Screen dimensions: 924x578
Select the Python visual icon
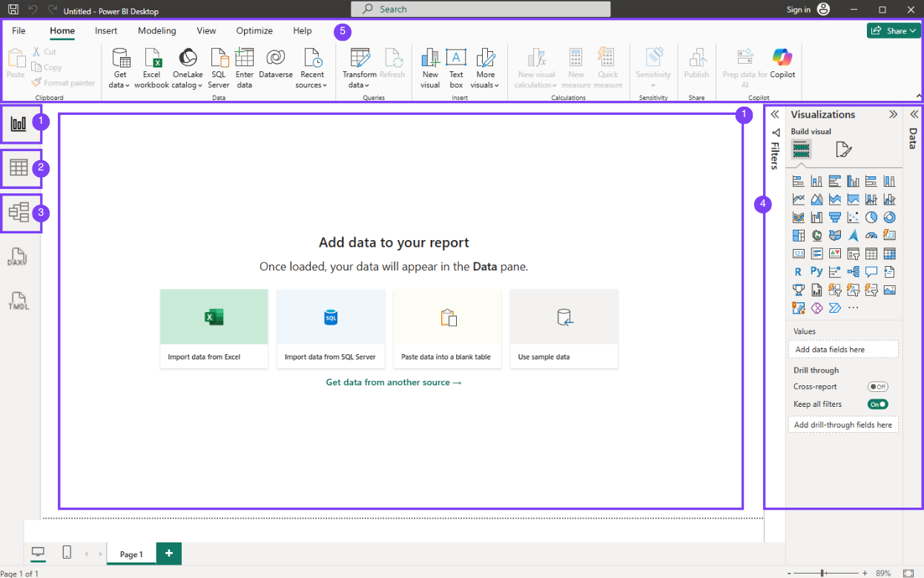[816, 271]
